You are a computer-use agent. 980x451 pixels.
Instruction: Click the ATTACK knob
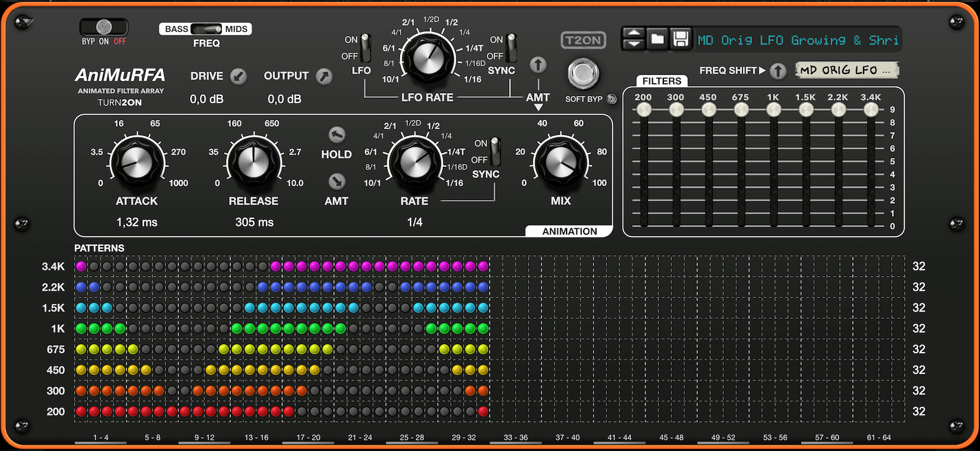(x=137, y=162)
